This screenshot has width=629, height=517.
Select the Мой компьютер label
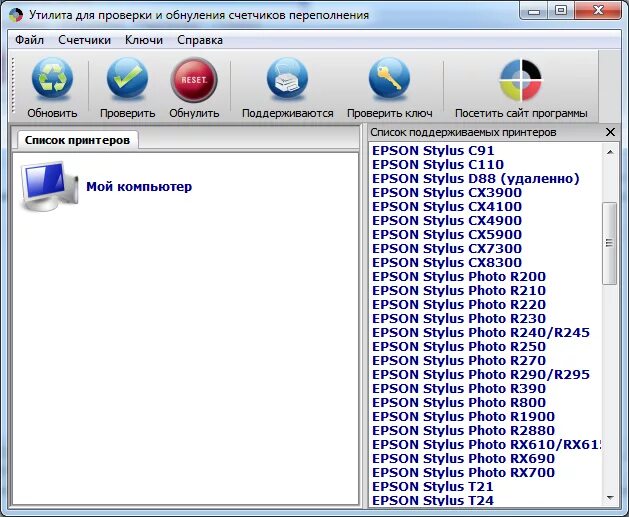139,187
